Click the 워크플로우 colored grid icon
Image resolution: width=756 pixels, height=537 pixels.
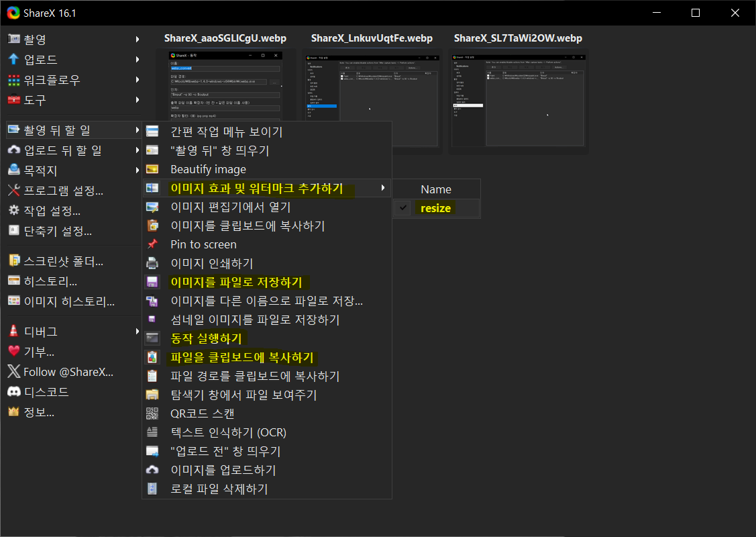pos(14,80)
